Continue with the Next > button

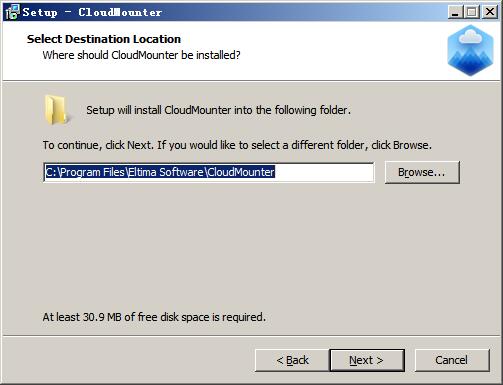pos(367,360)
